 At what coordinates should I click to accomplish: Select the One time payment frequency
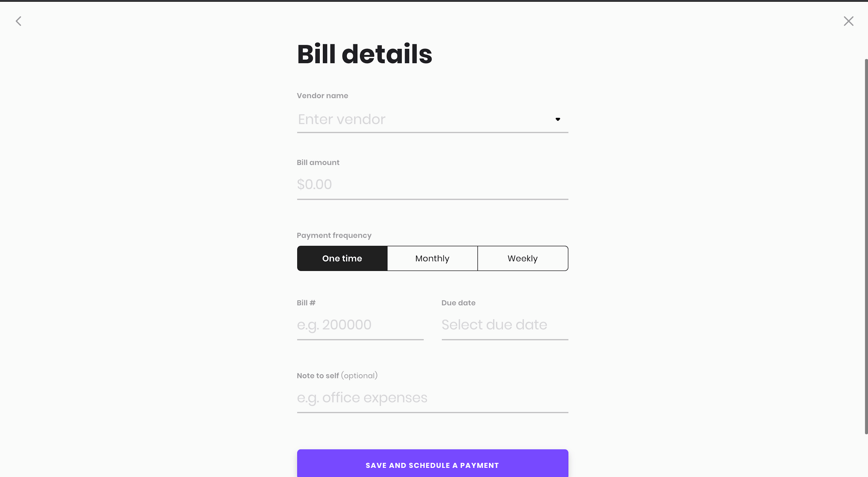(x=342, y=258)
